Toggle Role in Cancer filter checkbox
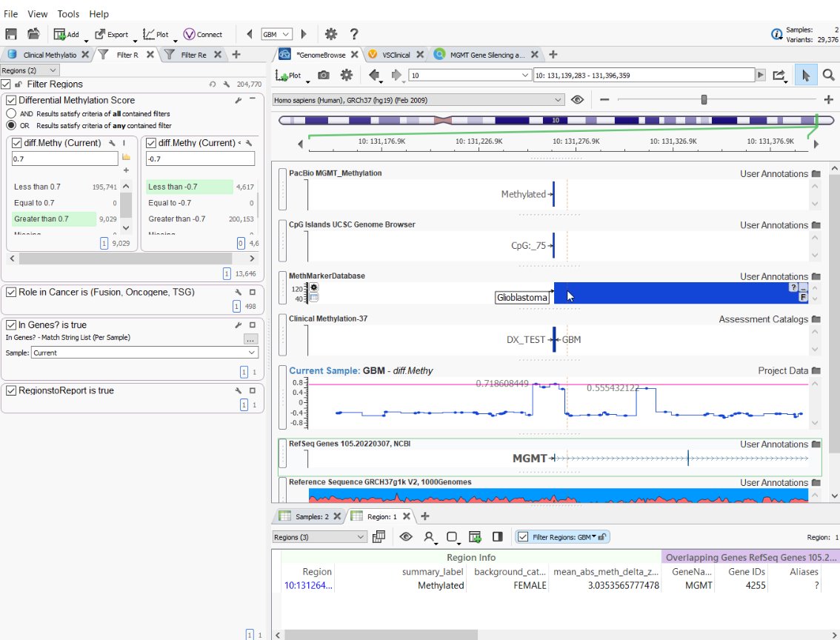The image size is (840, 640). click(10, 293)
